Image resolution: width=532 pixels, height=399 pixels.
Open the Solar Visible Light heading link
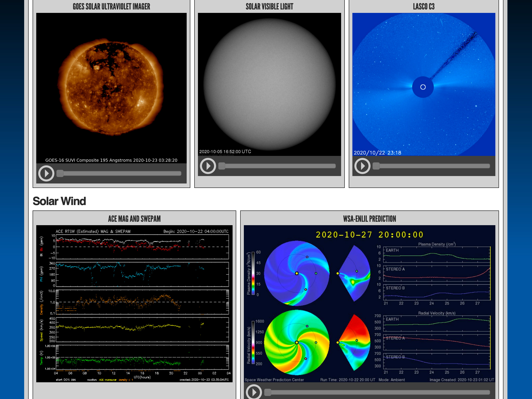coord(269,6)
